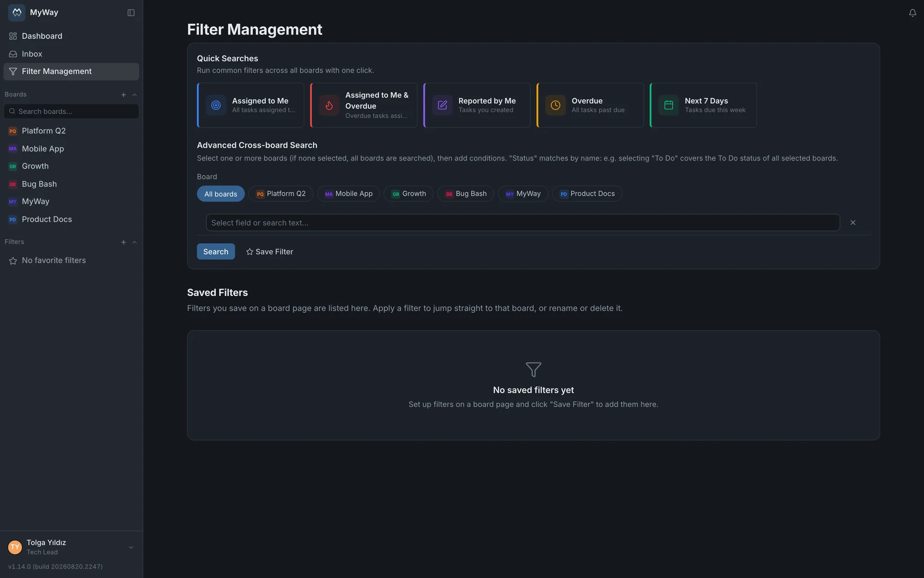Select the All boards chip
Viewport: 924px width, 578px height.
coord(221,194)
